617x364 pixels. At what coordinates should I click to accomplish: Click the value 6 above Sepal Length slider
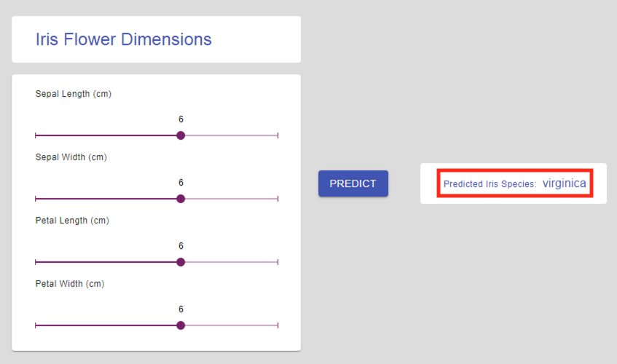point(181,119)
